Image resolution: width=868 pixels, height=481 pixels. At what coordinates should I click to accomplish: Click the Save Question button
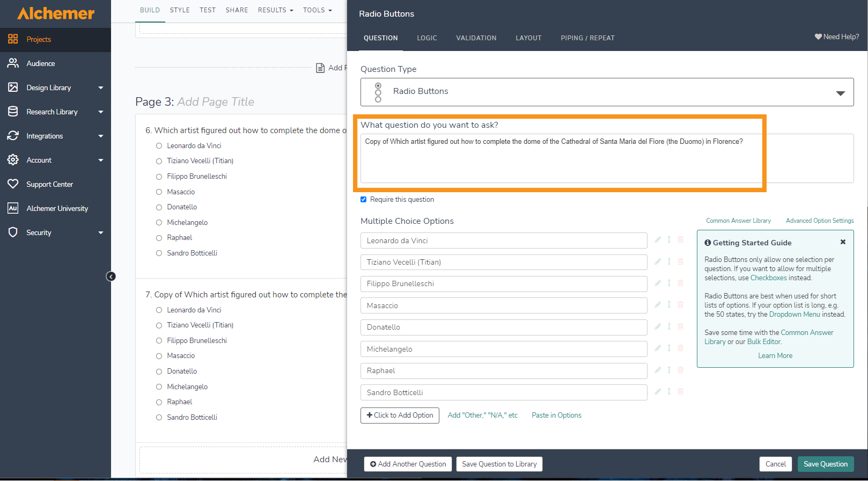[825, 464]
